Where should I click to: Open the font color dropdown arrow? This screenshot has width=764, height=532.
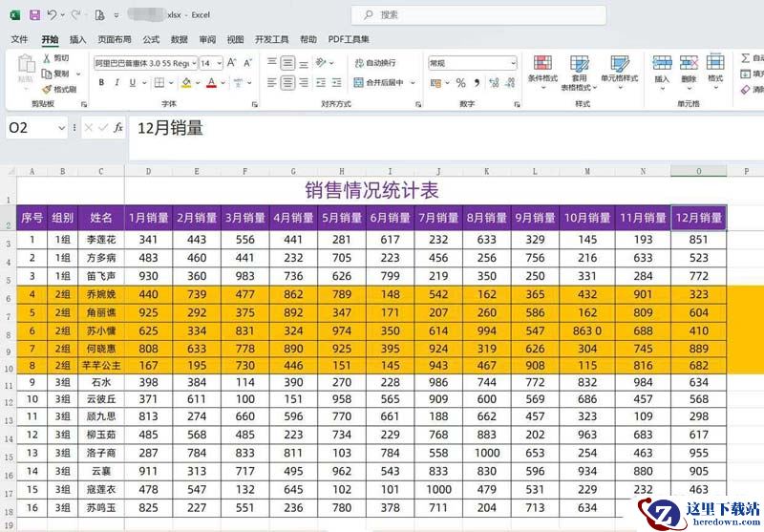pos(223,83)
